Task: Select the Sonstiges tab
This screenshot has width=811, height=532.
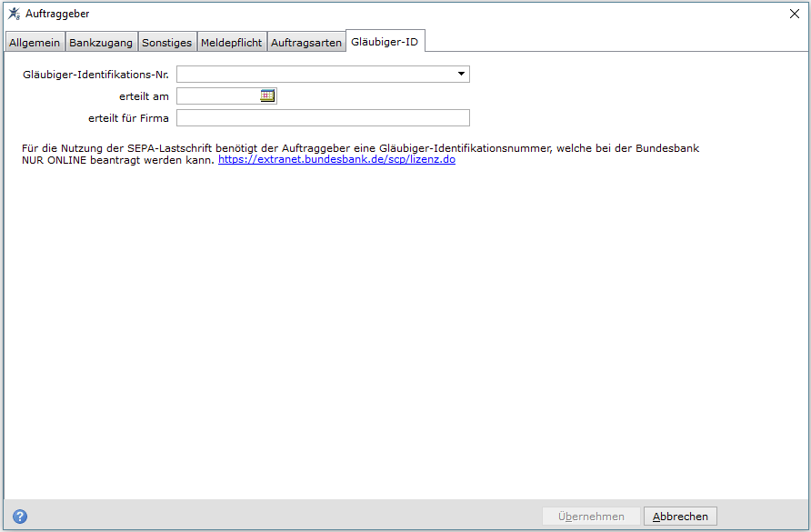Action: (x=166, y=43)
